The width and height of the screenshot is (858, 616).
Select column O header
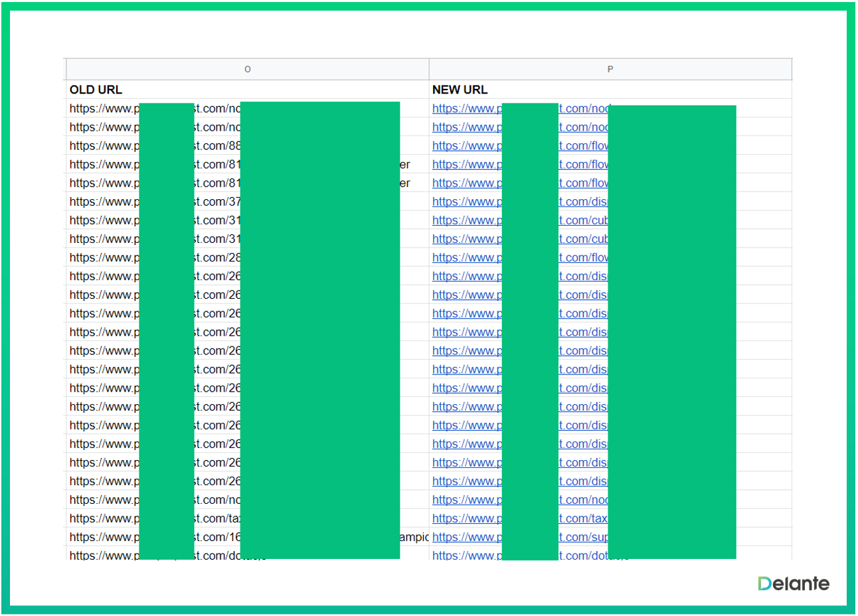click(247, 69)
